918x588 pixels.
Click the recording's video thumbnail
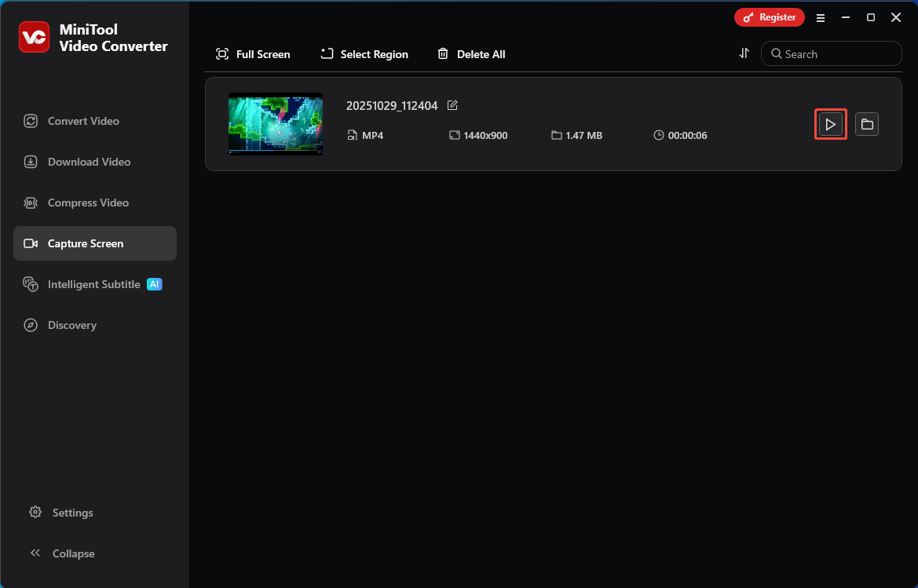pyautogui.click(x=276, y=124)
